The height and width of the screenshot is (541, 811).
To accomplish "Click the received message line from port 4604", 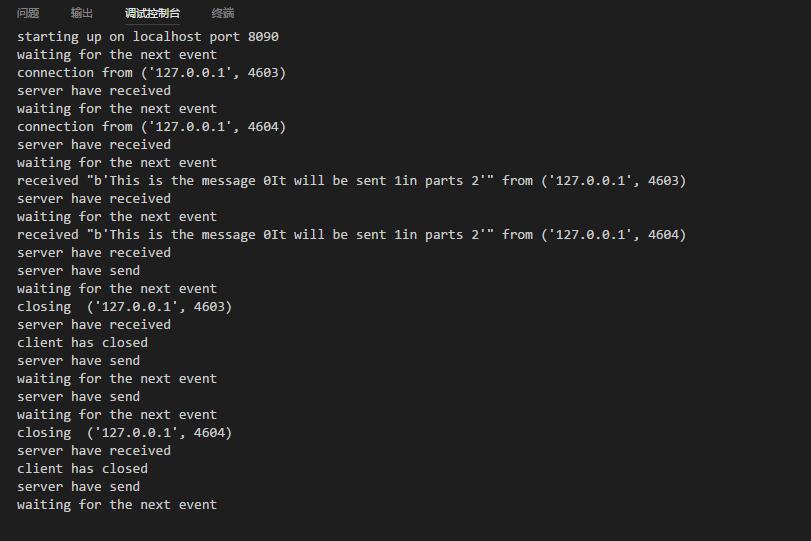I will tap(352, 235).
